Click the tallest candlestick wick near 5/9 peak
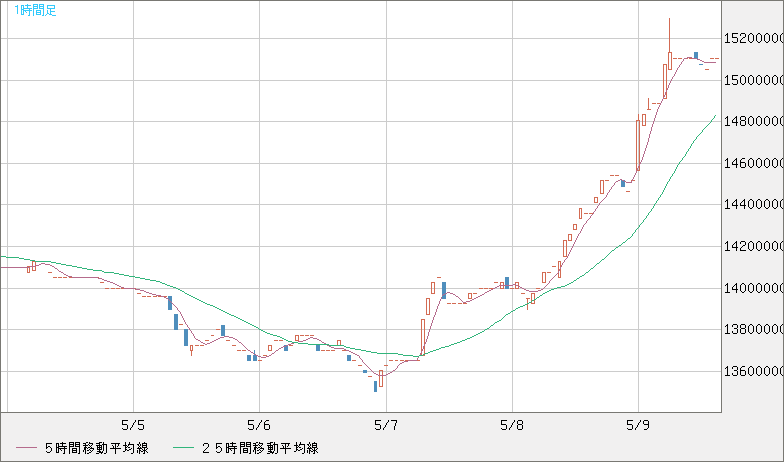 click(x=670, y=35)
